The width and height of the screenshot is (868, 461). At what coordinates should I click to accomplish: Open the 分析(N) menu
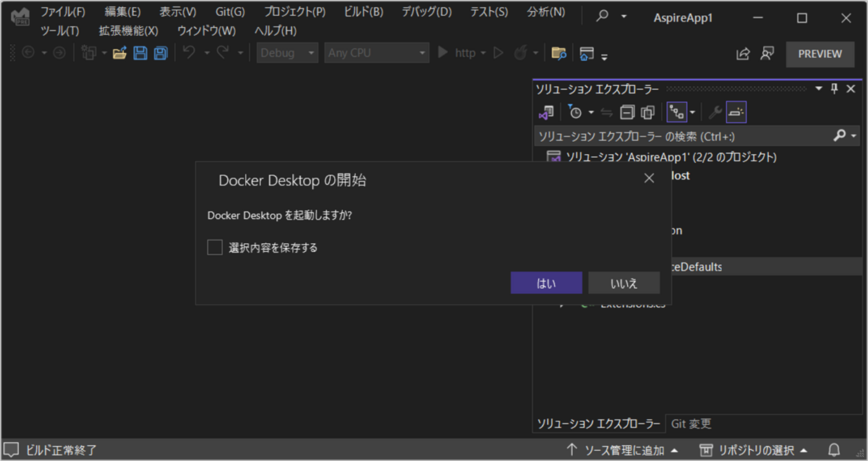[x=546, y=12]
